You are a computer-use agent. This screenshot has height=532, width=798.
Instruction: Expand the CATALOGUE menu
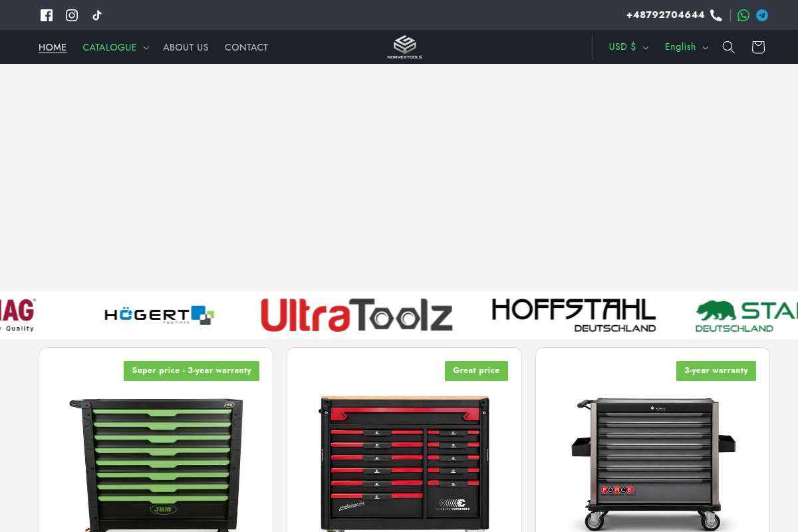[x=116, y=47]
